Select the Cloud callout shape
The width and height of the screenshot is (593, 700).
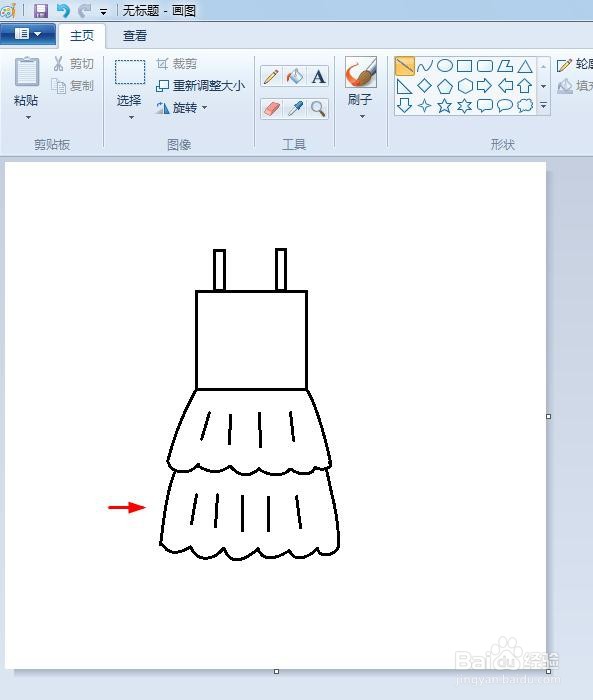coord(525,106)
